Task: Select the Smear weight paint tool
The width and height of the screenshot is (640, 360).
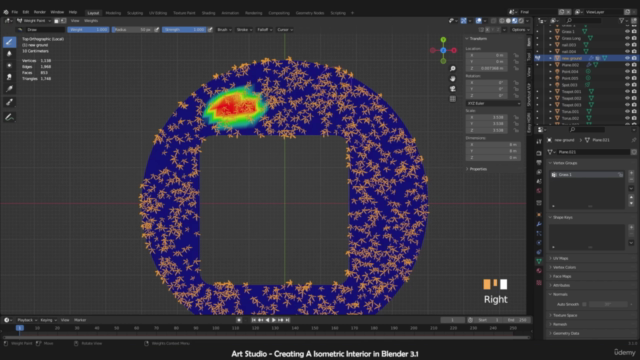Action: 9,77
